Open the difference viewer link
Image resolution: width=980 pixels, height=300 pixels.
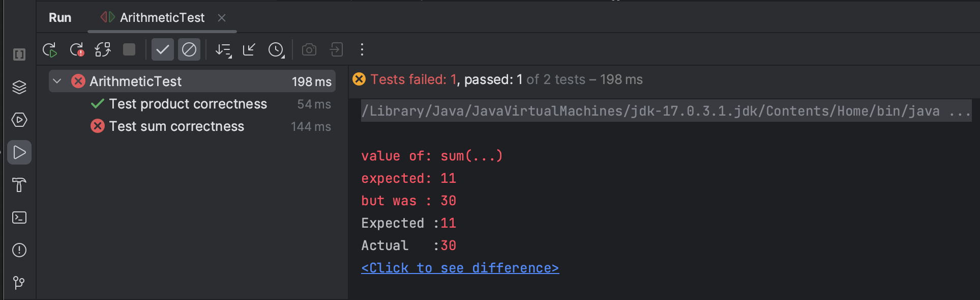point(459,267)
